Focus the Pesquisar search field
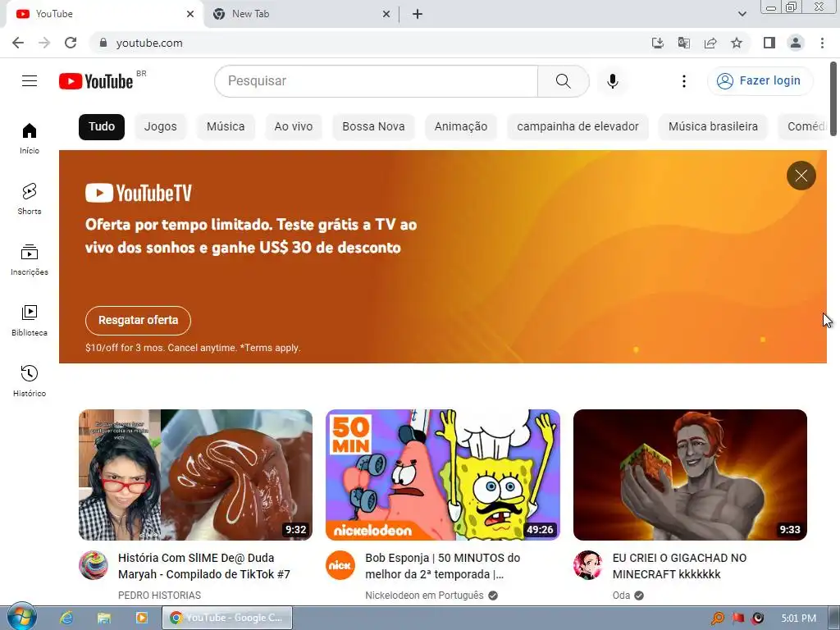The image size is (840, 630). (x=376, y=81)
